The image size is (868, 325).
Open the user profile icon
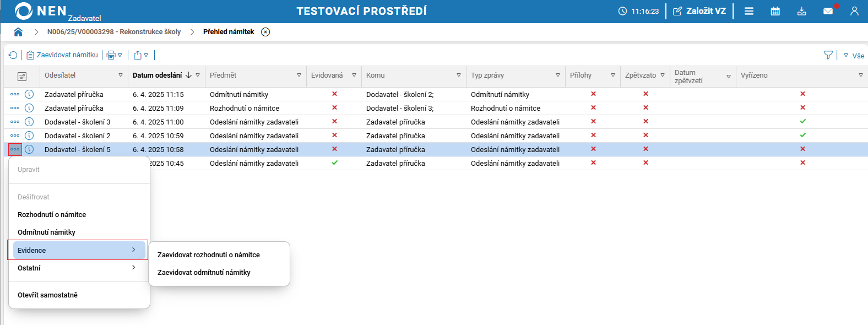[854, 11]
